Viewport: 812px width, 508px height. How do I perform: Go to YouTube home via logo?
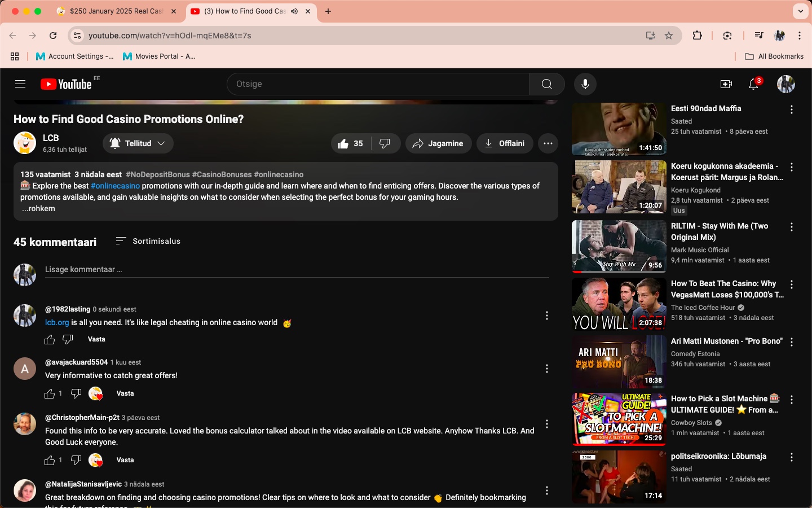click(x=66, y=84)
